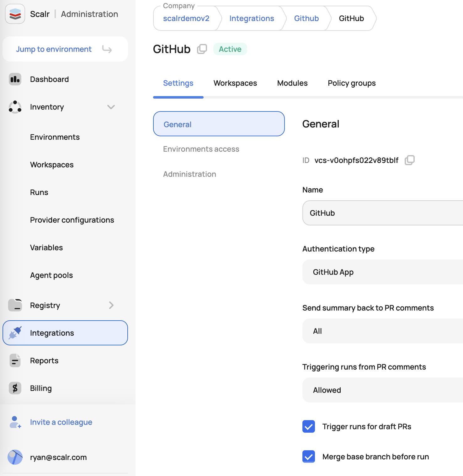The height and width of the screenshot is (476, 463).
Task: Click the jump arrow icon beside Jump to environment
Action: click(107, 49)
